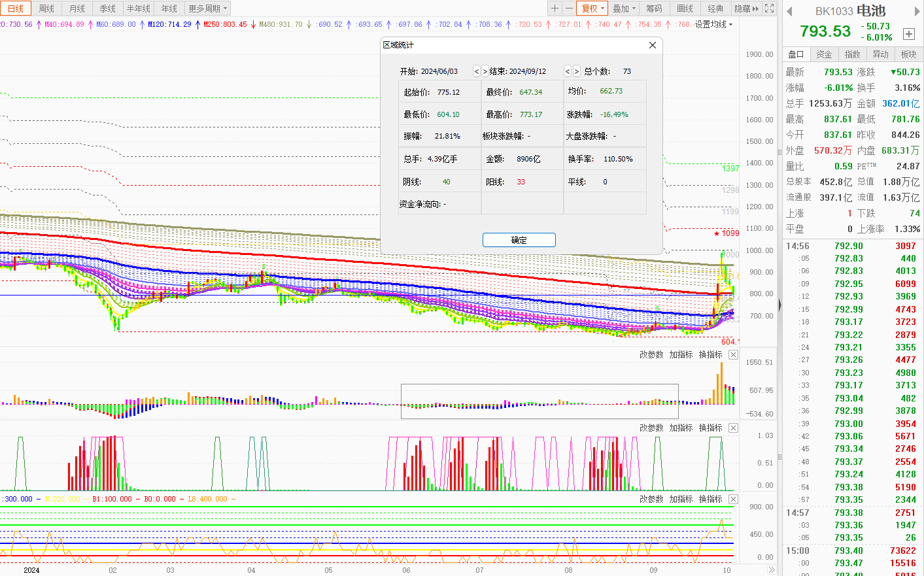Screen dimensions: 924x576
Task: Open 复权 dropdown menu
Action: click(x=593, y=8)
